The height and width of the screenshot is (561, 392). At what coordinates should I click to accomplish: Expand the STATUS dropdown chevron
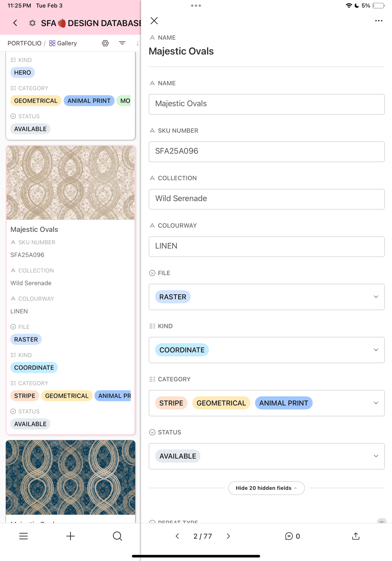[x=376, y=456]
